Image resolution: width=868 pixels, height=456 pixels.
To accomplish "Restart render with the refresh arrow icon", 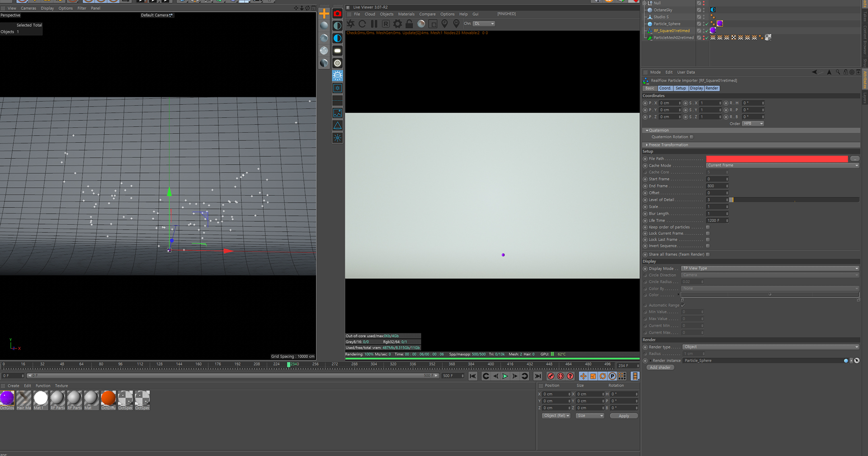I will pos(362,24).
